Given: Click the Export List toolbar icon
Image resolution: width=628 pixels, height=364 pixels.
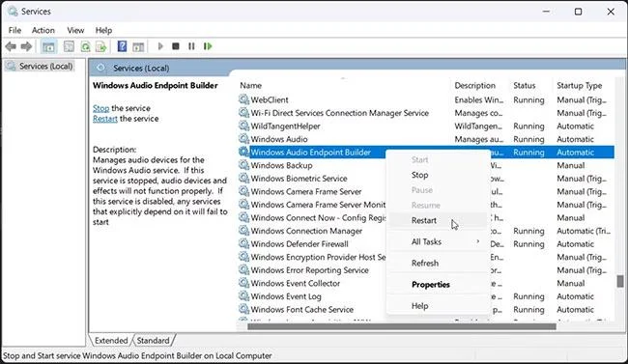Looking at the screenshot, I should (x=101, y=46).
